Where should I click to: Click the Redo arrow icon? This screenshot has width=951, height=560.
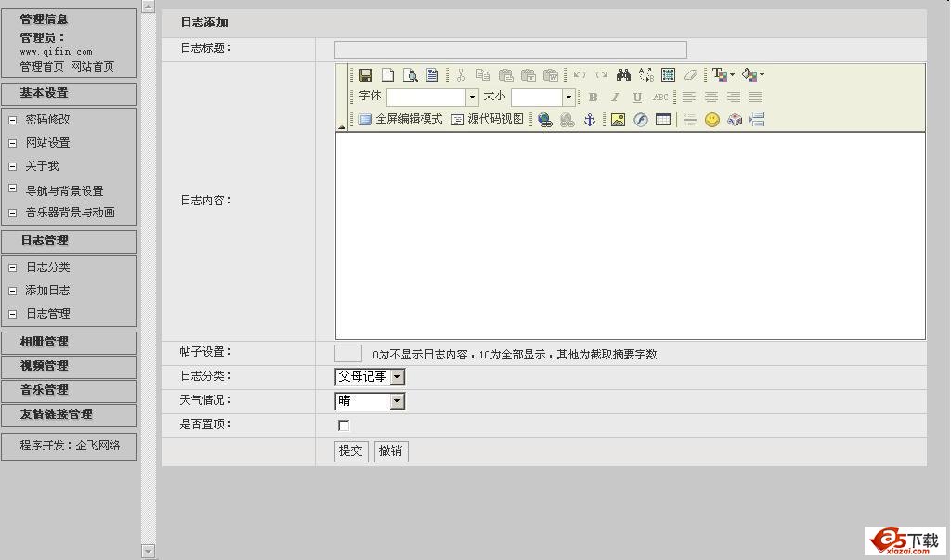point(602,74)
